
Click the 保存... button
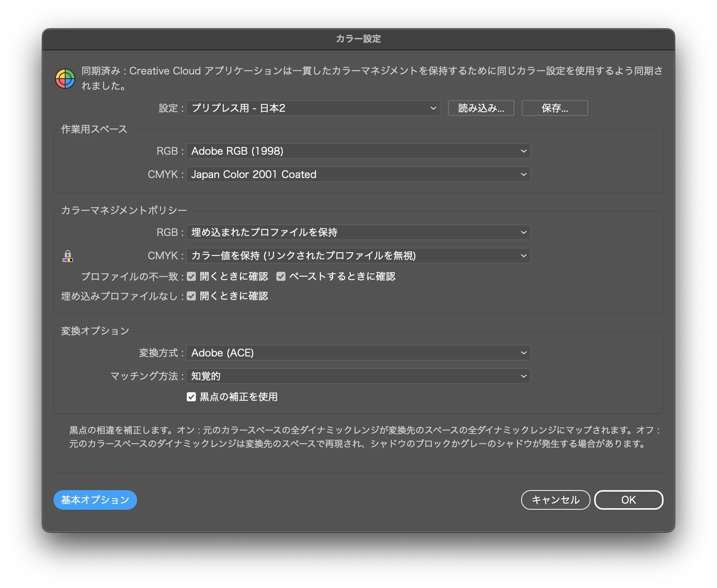click(x=555, y=108)
